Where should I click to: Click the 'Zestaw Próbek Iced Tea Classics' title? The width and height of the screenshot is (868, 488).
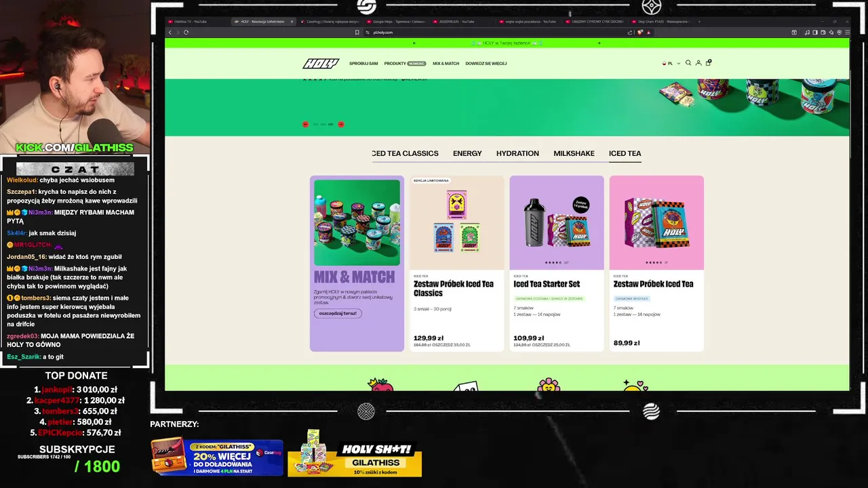click(454, 289)
